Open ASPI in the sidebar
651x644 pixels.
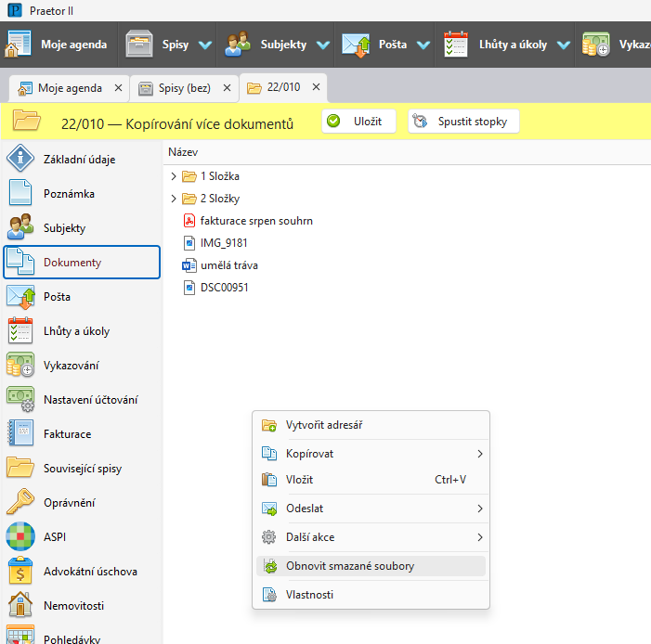82,537
